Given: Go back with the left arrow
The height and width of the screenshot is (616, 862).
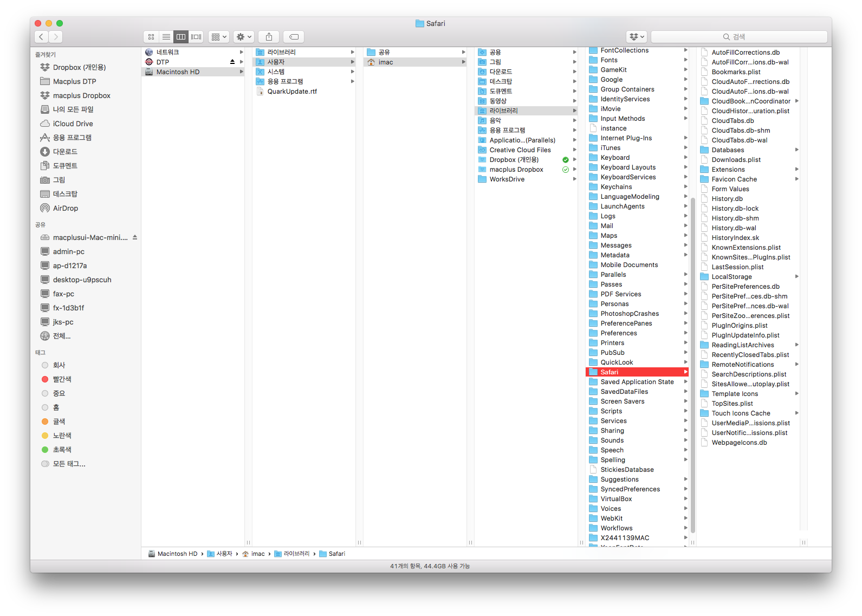Looking at the screenshot, I should 41,37.
